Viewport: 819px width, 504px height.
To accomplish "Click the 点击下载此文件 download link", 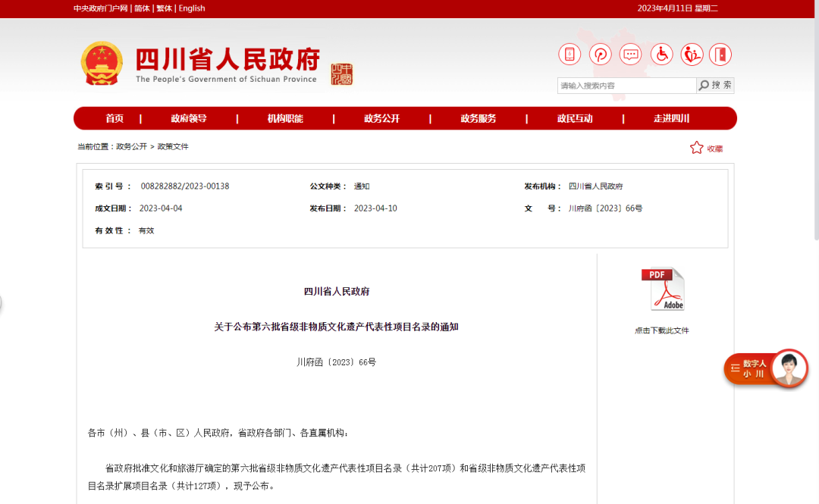I will (x=661, y=330).
